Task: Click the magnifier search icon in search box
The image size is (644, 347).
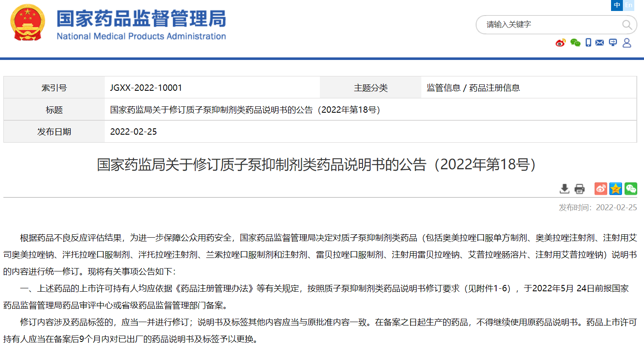Action: (627, 25)
